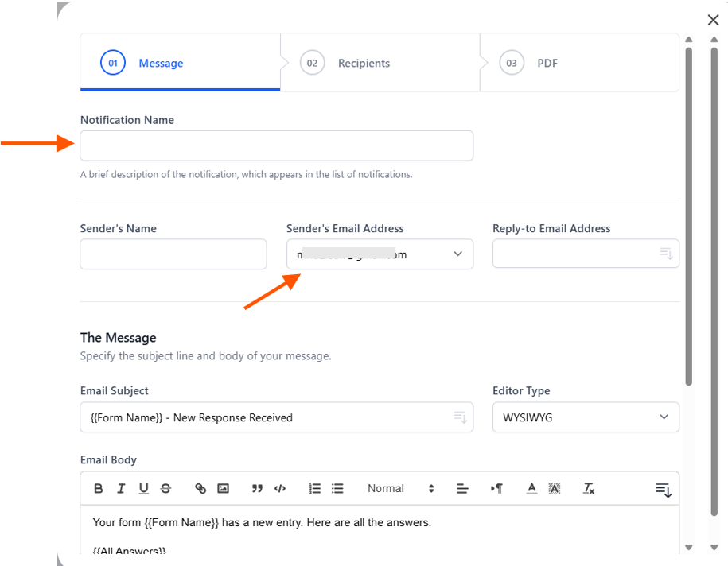Click the outer scrollbar down arrow
Image resolution: width=728 pixels, height=566 pixels.
click(714, 548)
